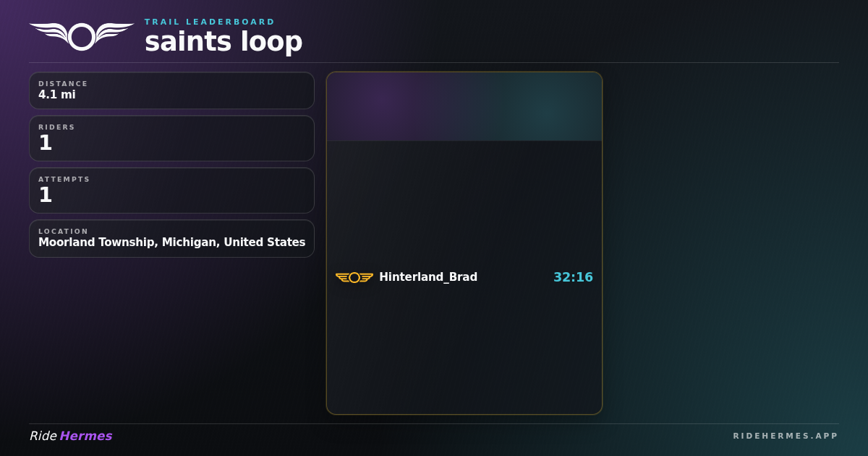Click the Distance label text
Viewport: 868px width, 456px height.
(x=63, y=84)
